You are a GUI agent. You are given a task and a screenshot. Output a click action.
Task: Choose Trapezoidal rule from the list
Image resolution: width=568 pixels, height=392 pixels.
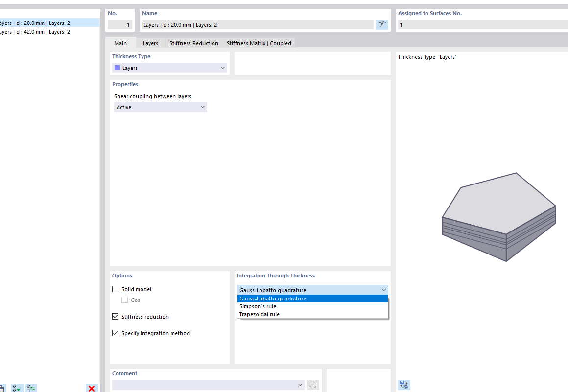[x=312, y=314]
